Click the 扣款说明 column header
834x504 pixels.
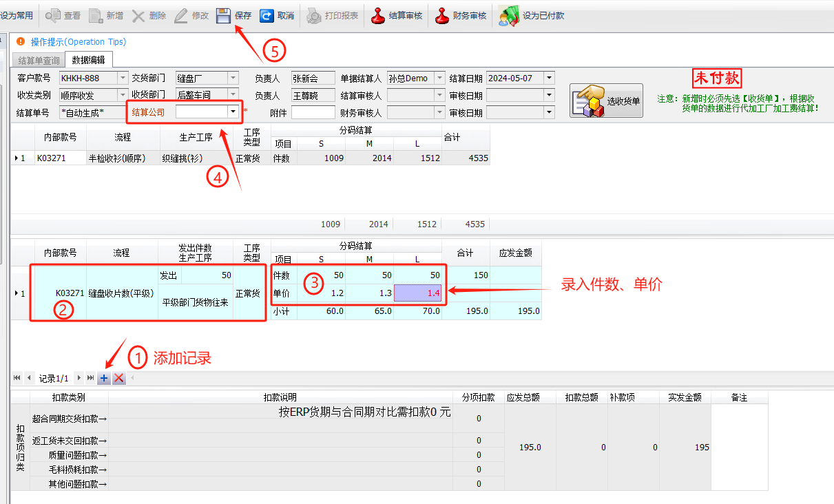280,398
